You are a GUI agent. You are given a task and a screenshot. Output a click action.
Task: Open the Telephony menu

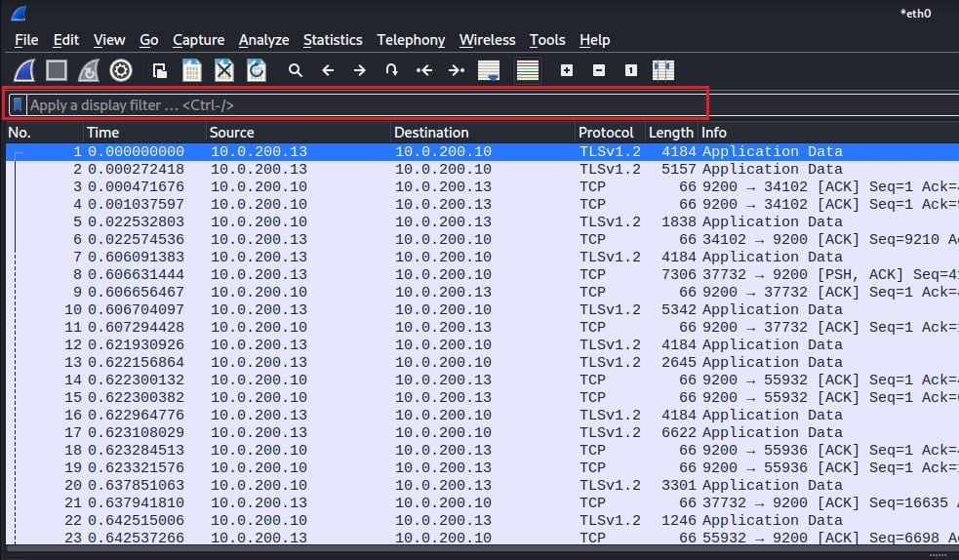(411, 40)
